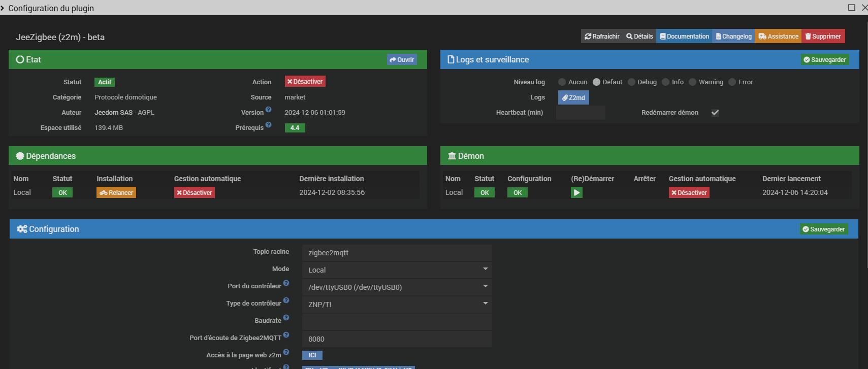868x369 pixels.
Task: Open the Assistance support button
Action: click(778, 37)
